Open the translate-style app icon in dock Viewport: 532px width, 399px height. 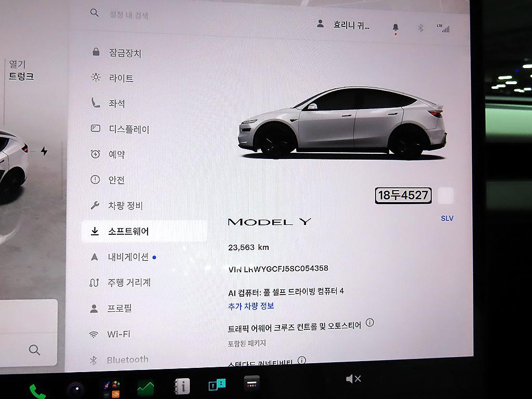click(217, 385)
